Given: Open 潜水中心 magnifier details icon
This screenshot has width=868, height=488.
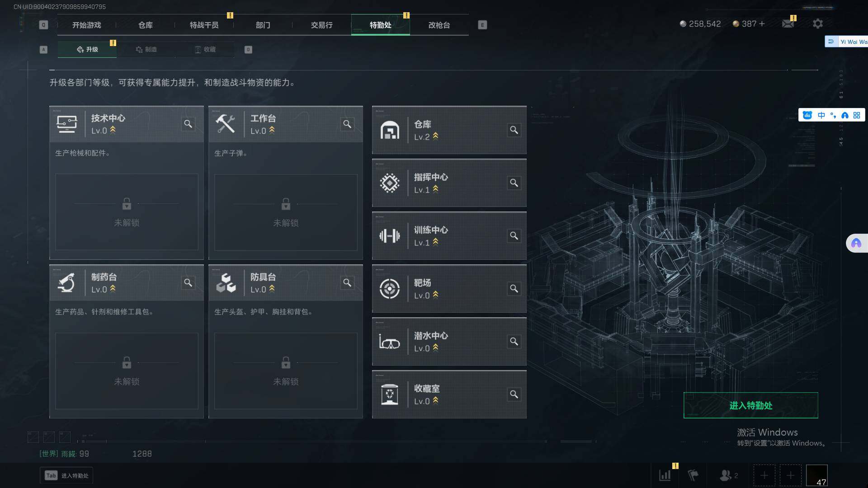Looking at the screenshot, I should pos(514,342).
